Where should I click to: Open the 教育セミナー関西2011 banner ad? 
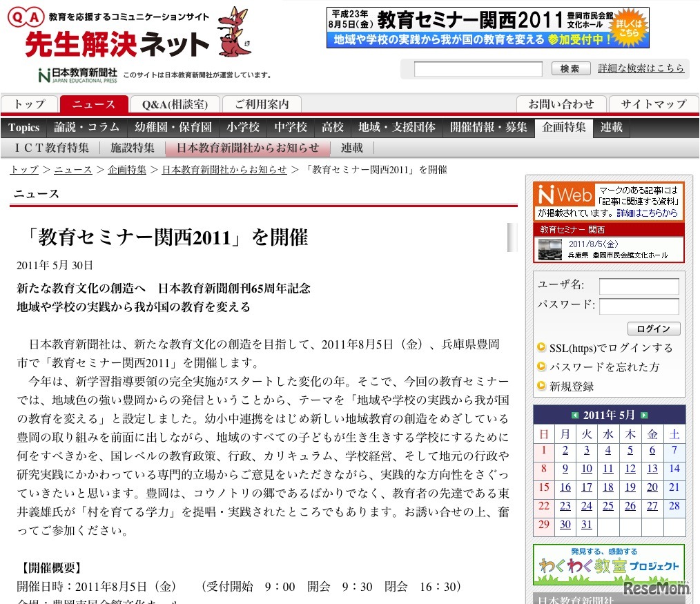[x=488, y=28]
